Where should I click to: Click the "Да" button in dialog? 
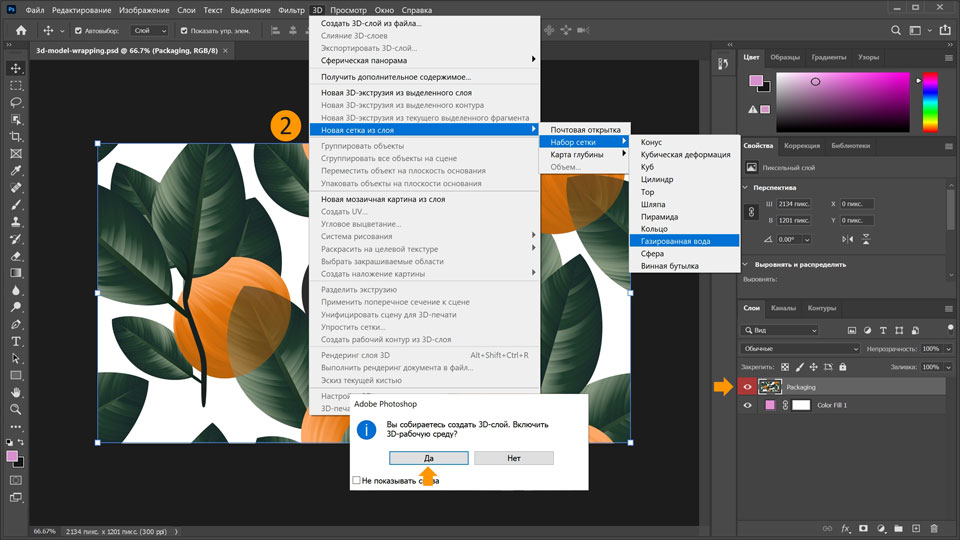coord(429,457)
